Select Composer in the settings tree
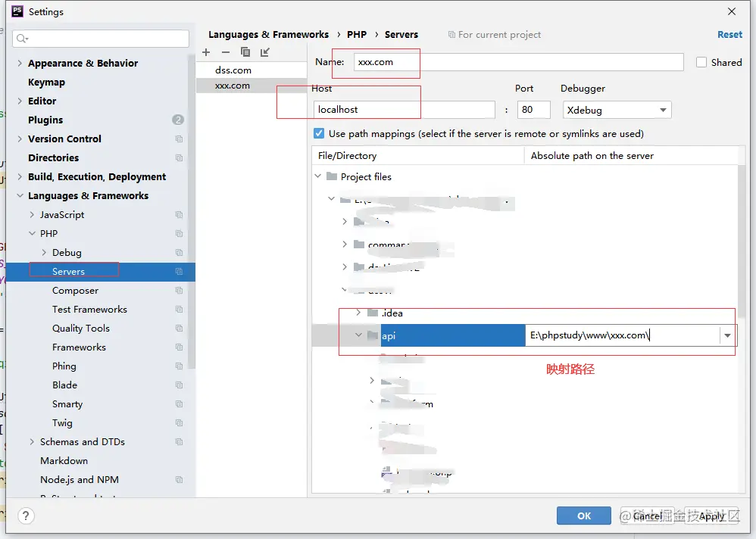756x539 pixels. click(75, 291)
